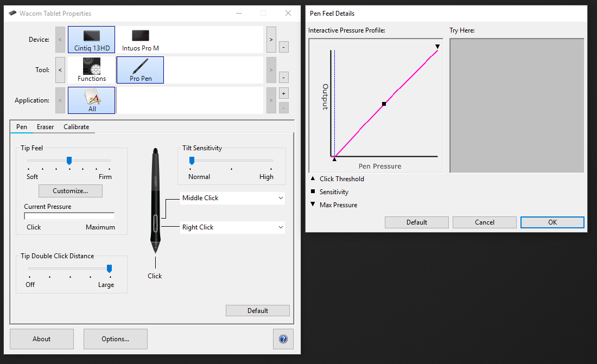Click the Tip Double Click Distance slider thumb
597x364 pixels.
coord(109,269)
